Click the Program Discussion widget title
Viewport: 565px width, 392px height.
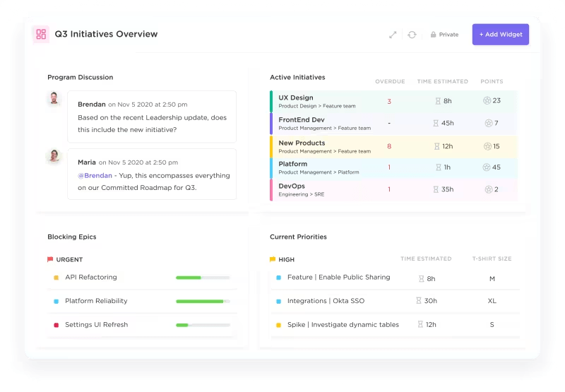[x=81, y=77]
